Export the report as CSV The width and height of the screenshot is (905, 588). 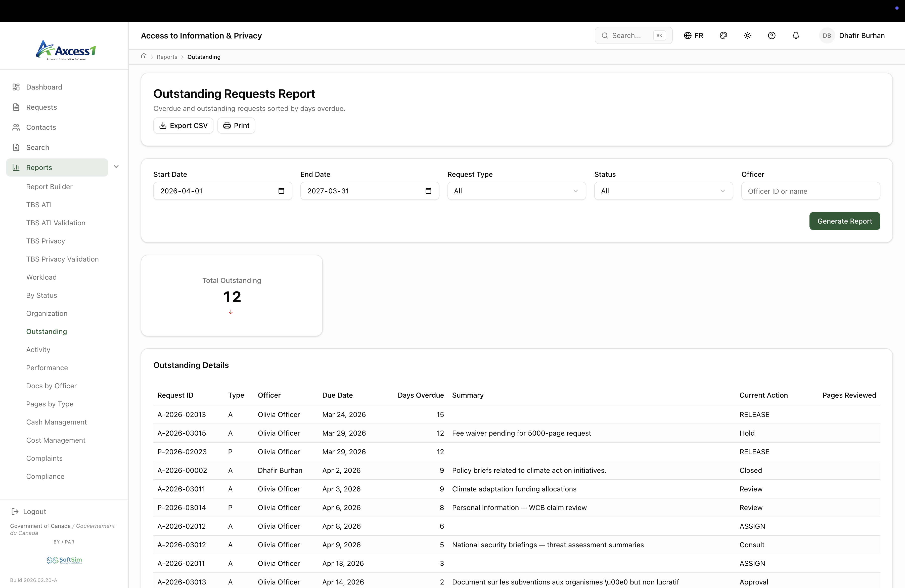click(183, 125)
